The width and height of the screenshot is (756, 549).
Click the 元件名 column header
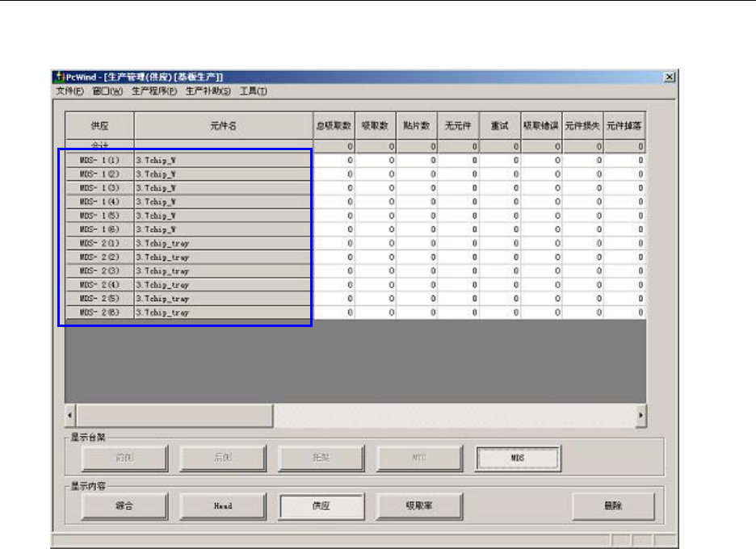[223, 126]
